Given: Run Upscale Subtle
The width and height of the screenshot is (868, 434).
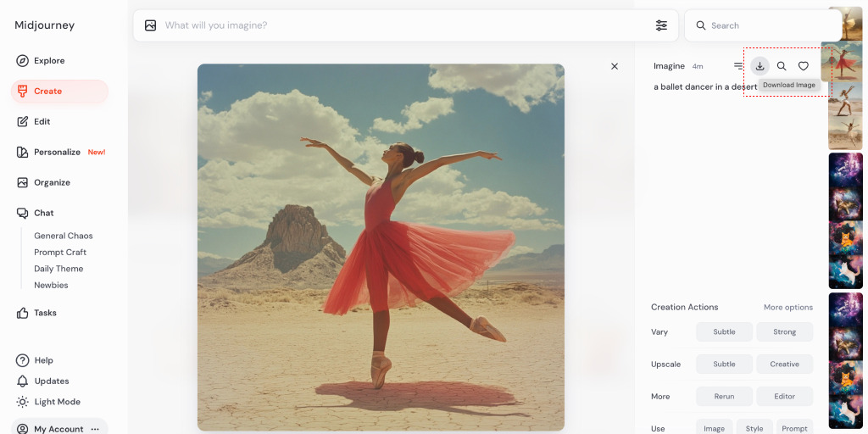Looking at the screenshot, I should tap(724, 364).
